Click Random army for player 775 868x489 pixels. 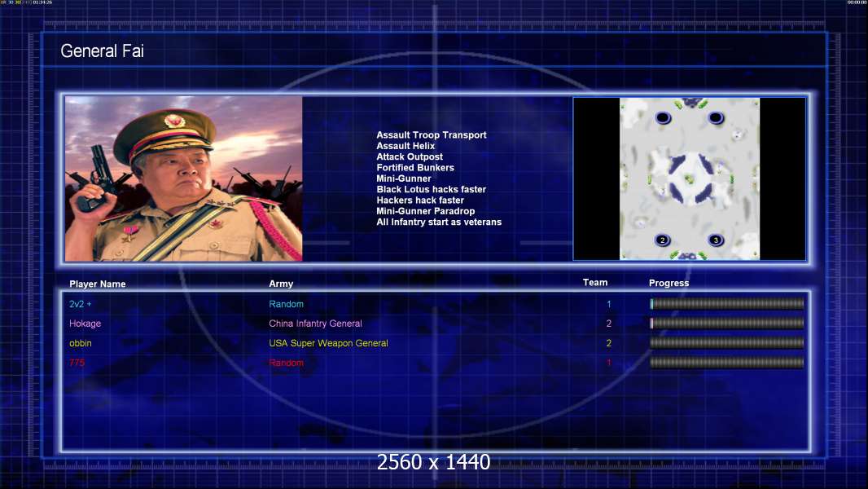coord(286,363)
